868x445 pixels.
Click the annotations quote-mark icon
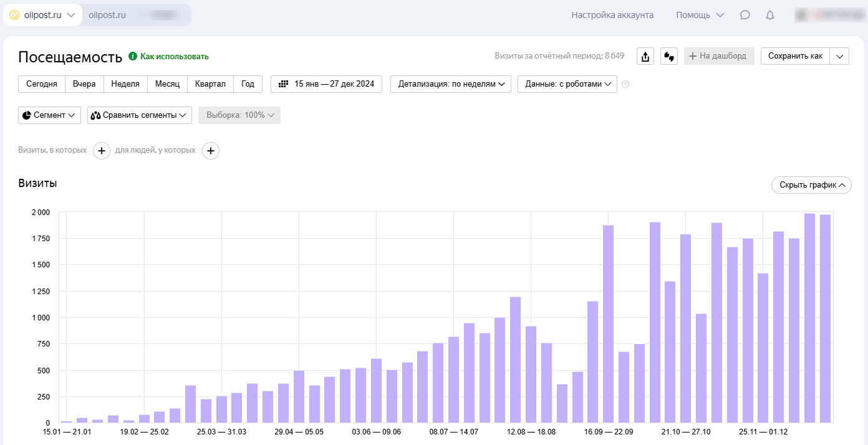[x=669, y=56]
